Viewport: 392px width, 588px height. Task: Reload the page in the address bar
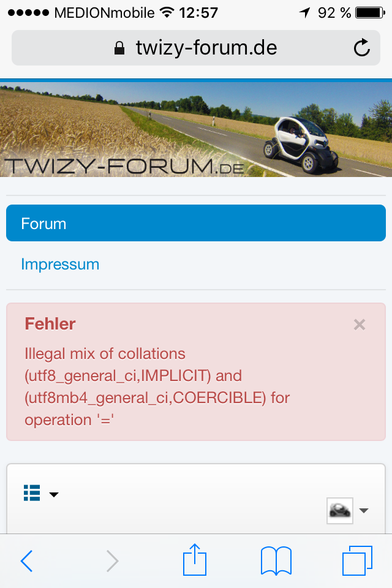coord(362,48)
